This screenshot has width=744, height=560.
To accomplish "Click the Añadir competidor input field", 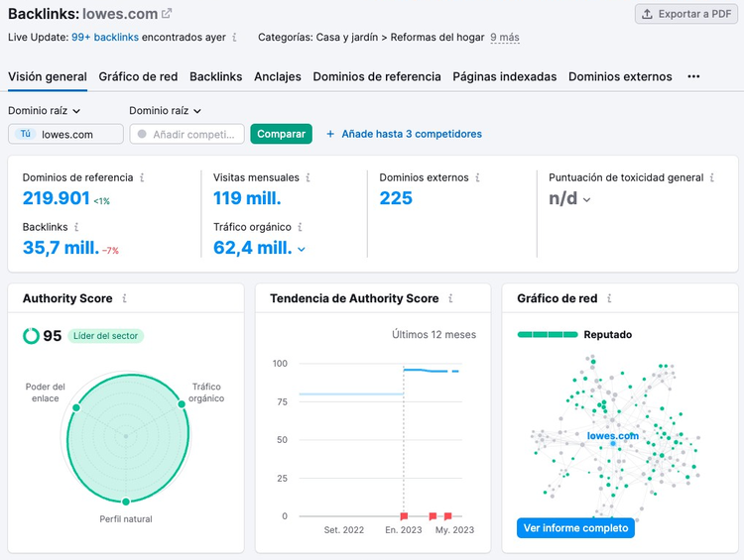I will (x=186, y=134).
